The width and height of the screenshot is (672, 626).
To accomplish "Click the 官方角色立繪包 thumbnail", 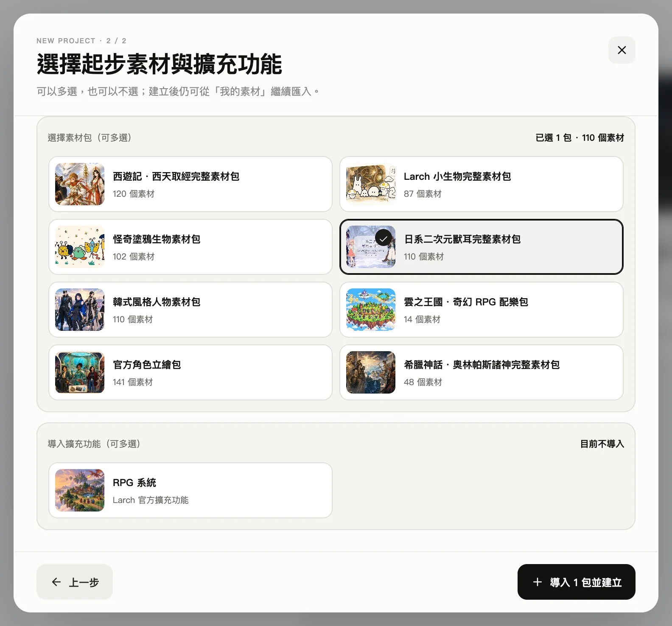I will pyautogui.click(x=80, y=372).
